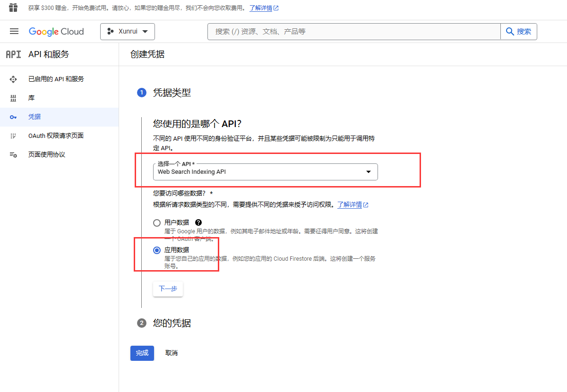Click the key icon next to 凭据
Screen dimensions: 567x392
(x=13, y=117)
